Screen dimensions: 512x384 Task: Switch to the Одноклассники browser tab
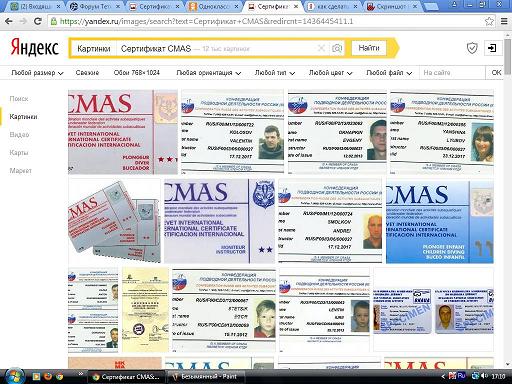[x=214, y=6]
